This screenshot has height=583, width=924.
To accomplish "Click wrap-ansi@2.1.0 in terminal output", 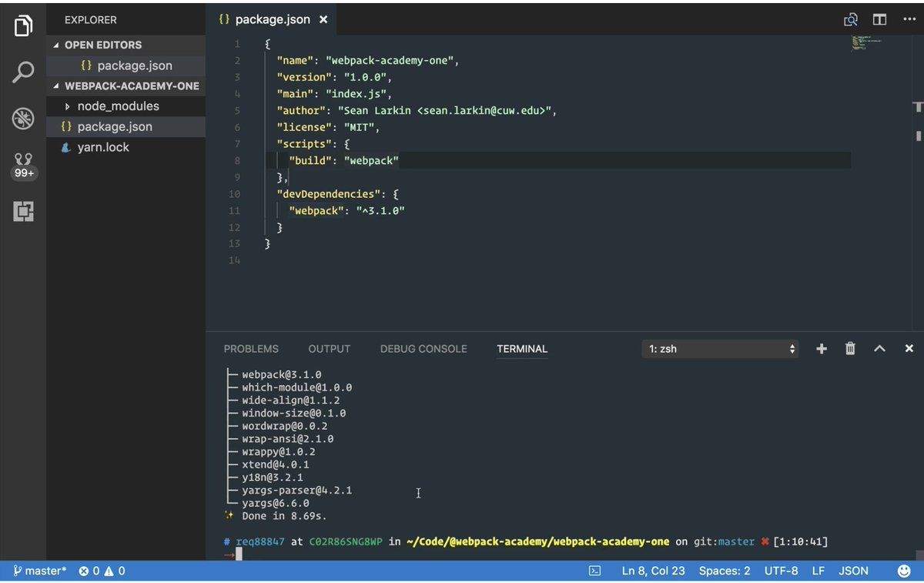I will coord(288,439).
